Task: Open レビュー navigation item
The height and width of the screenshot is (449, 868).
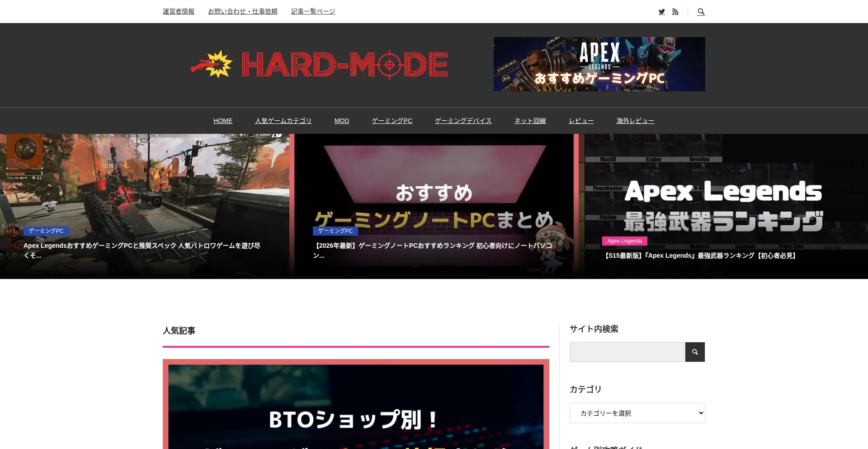Action: [x=581, y=121]
